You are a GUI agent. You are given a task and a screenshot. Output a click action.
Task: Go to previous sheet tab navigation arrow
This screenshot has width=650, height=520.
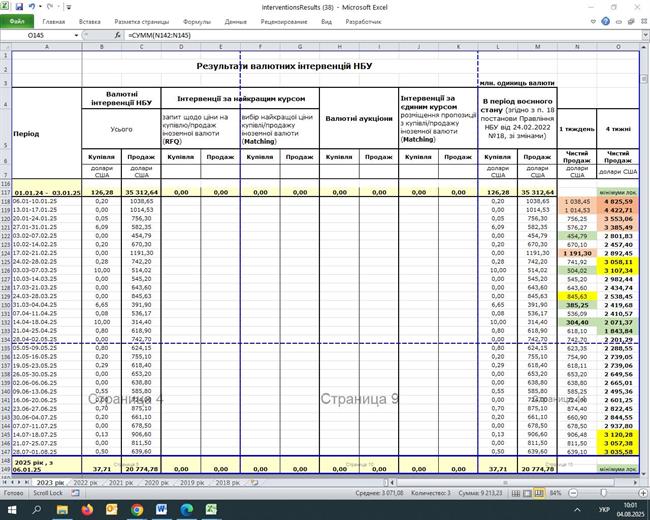pyautogui.click(x=12, y=483)
